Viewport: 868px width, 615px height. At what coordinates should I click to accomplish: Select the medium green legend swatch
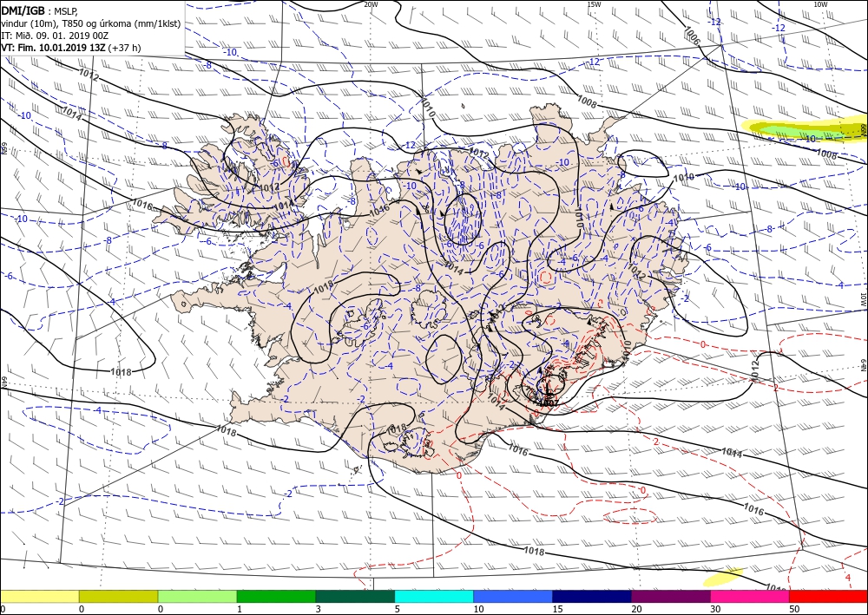(276, 596)
